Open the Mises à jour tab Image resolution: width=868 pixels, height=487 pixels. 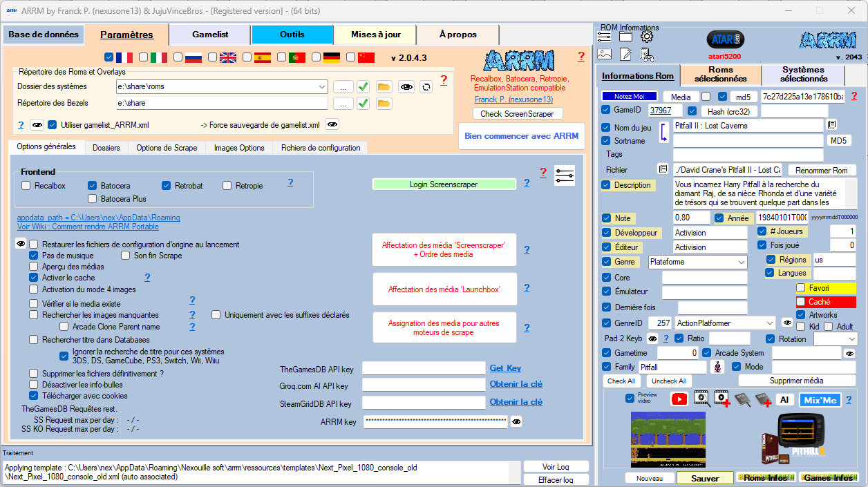point(375,35)
